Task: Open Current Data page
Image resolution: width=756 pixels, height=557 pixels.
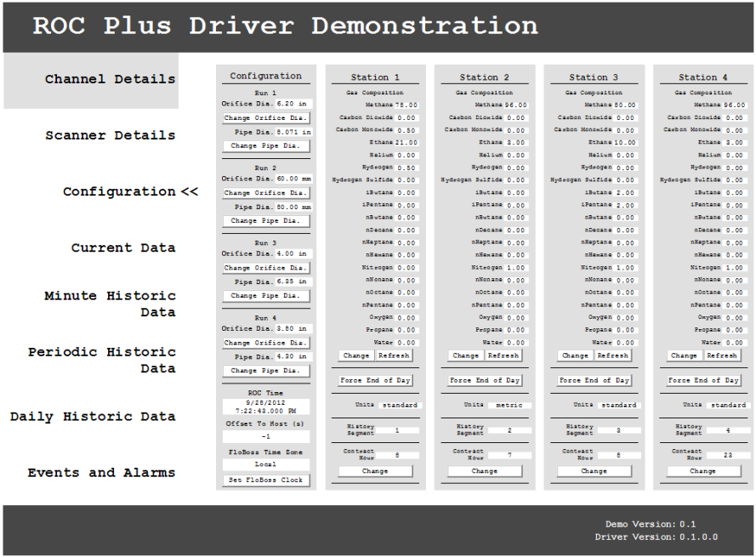Action: tap(123, 247)
